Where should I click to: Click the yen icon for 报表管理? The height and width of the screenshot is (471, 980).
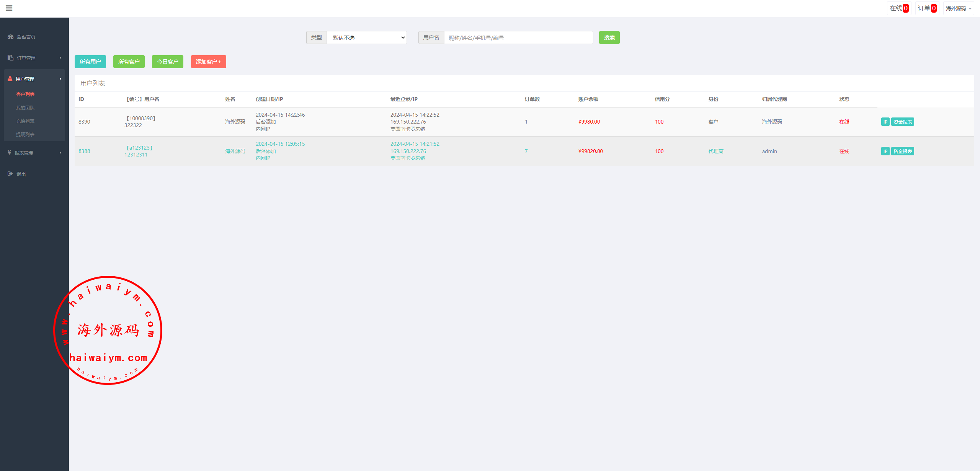(x=9, y=153)
